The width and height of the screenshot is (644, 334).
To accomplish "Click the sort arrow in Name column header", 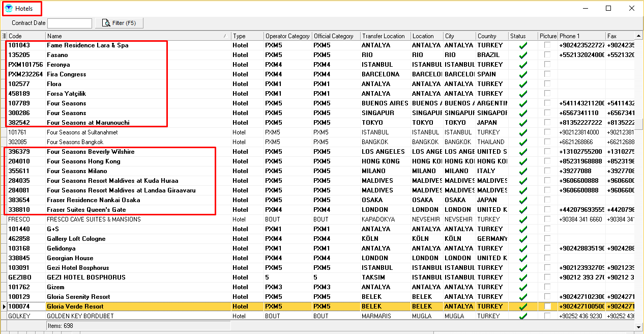I will [225, 36].
